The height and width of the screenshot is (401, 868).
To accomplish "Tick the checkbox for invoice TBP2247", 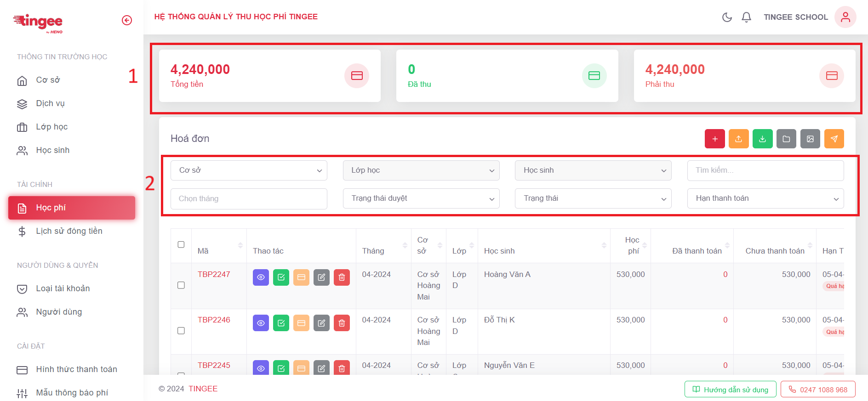I will (181, 285).
